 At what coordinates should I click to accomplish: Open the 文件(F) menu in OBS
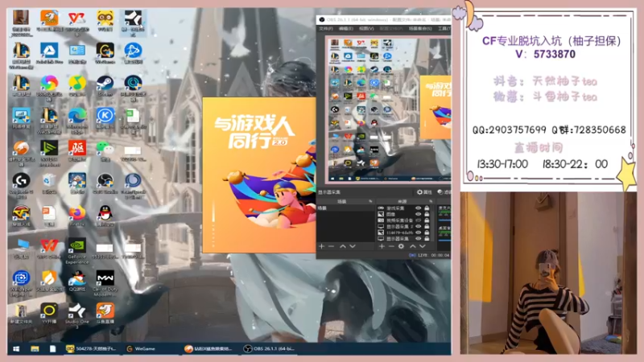(x=326, y=28)
